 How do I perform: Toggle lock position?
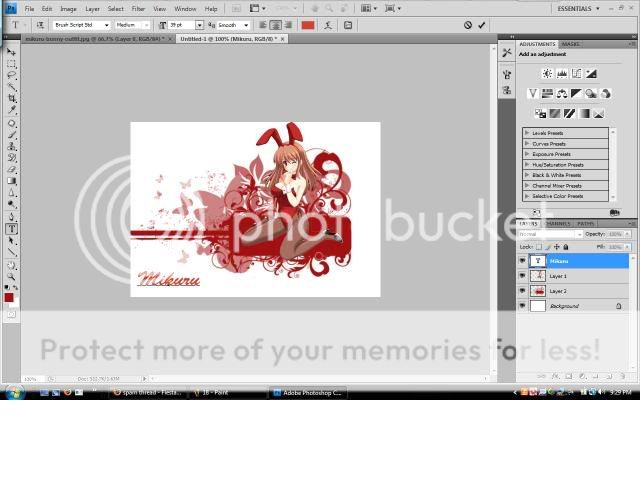point(557,247)
